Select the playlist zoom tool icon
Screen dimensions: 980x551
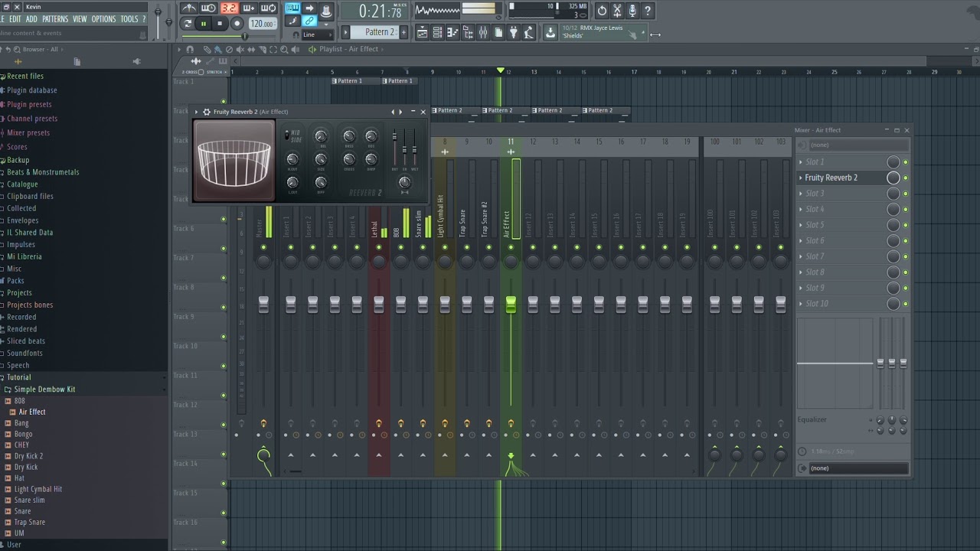pyautogui.click(x=284, y=49)
